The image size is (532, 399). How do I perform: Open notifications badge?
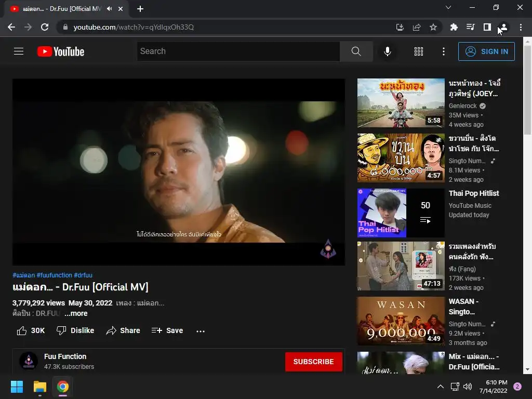[x=517, y=387]
